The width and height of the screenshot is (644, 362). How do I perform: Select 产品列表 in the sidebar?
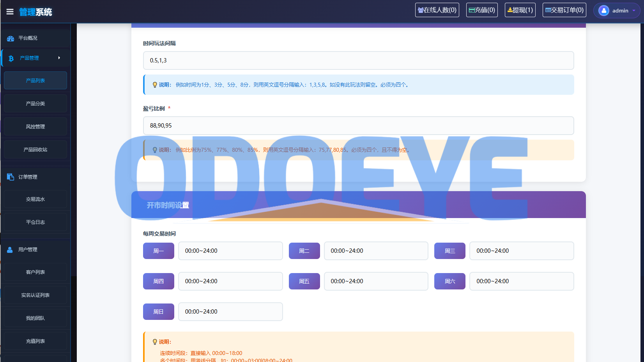pos(35,80)
